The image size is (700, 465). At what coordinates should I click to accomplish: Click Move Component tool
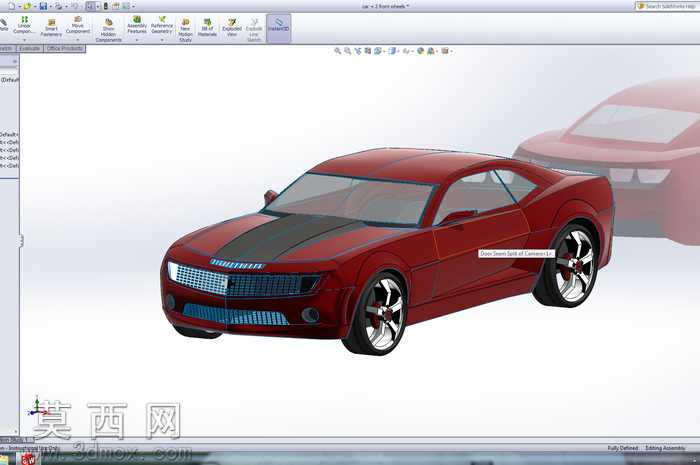pyautogui.click(x=78, y=25)
